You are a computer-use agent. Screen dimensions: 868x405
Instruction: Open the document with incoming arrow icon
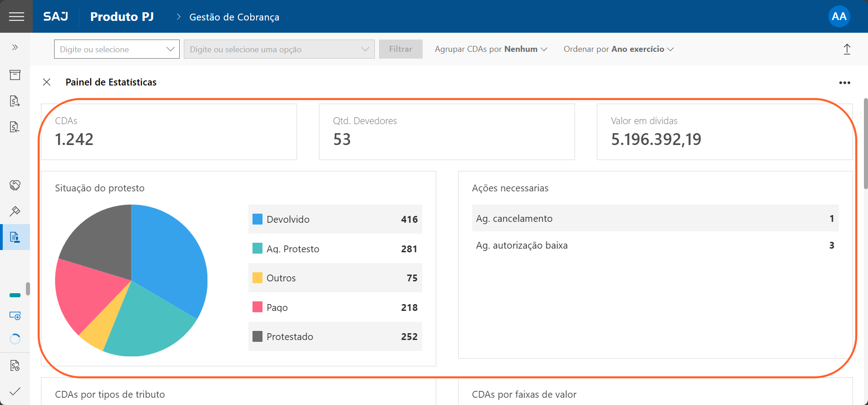[x=15, y=127]
